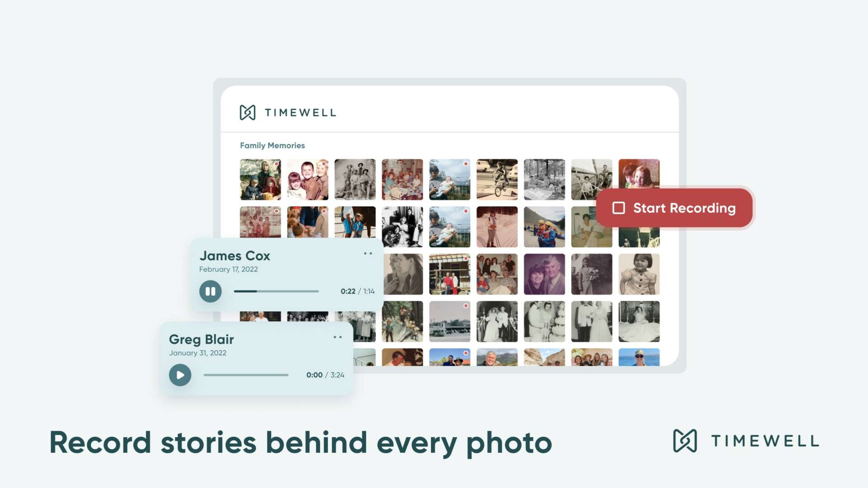Open the boy riding a bicycle photo
868x488 pixels.
click(497, 179)
